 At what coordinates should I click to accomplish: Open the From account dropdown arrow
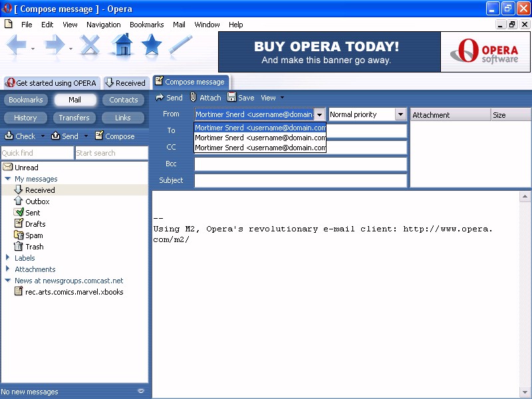click(320, 114)
